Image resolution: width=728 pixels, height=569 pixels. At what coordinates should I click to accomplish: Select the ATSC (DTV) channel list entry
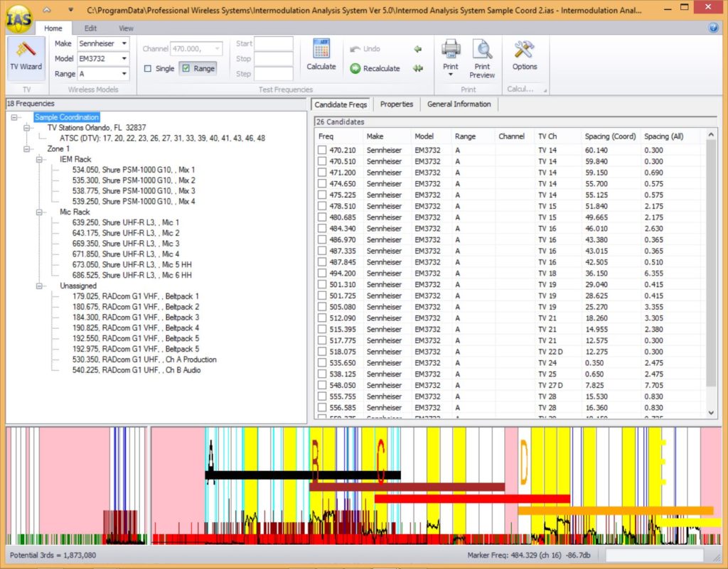point(162,139)
